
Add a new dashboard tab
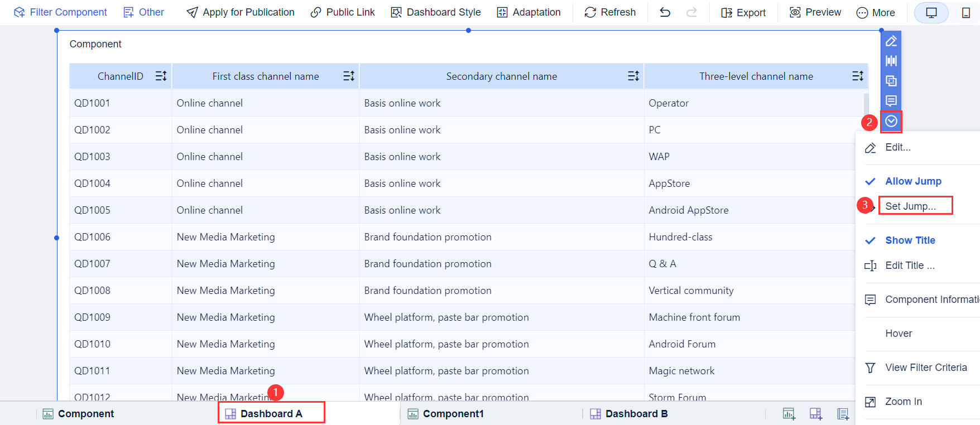pos(816,413)
